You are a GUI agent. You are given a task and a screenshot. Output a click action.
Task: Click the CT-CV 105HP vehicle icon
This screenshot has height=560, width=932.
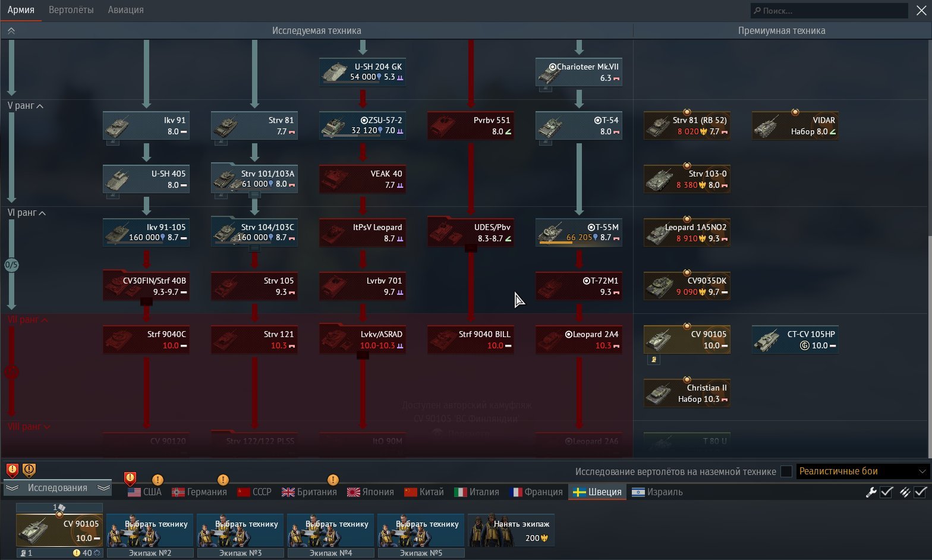[x=795, y=340]
